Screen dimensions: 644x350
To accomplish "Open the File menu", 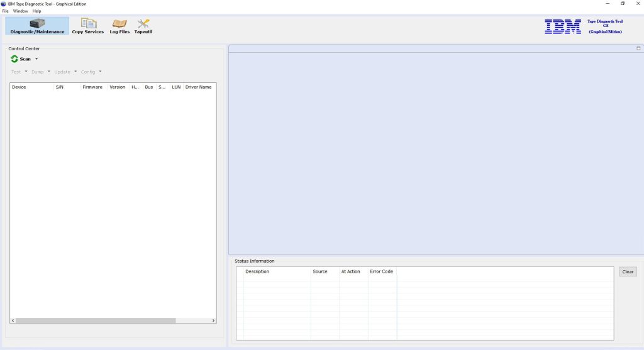I will (5, 11).
